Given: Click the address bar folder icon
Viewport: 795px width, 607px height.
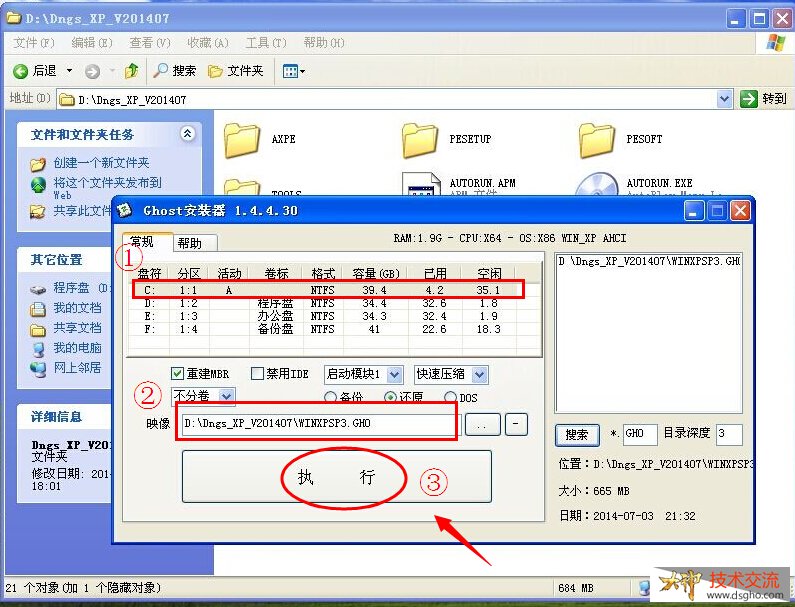Looking at the screenshot, I should click(x=66, y=99).
